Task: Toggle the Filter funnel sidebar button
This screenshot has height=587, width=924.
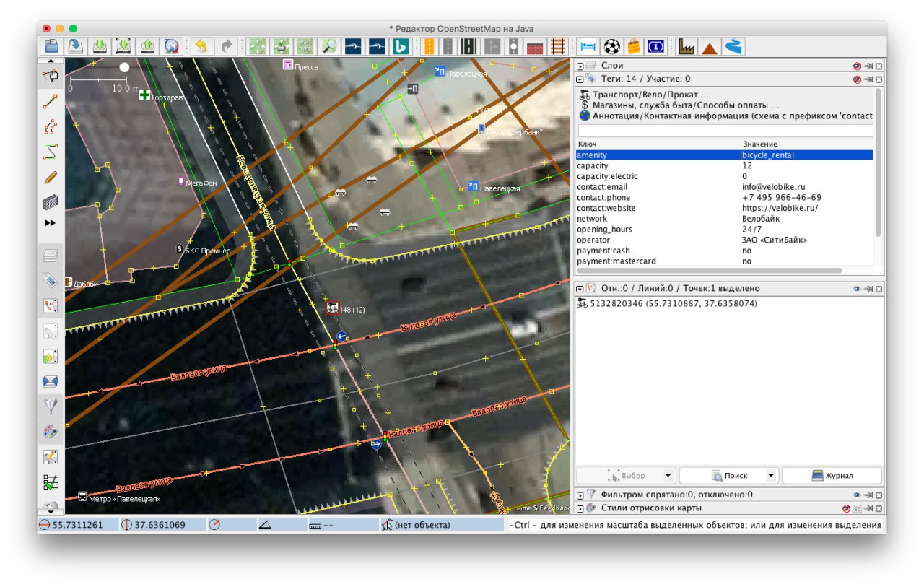Action: 51,406
